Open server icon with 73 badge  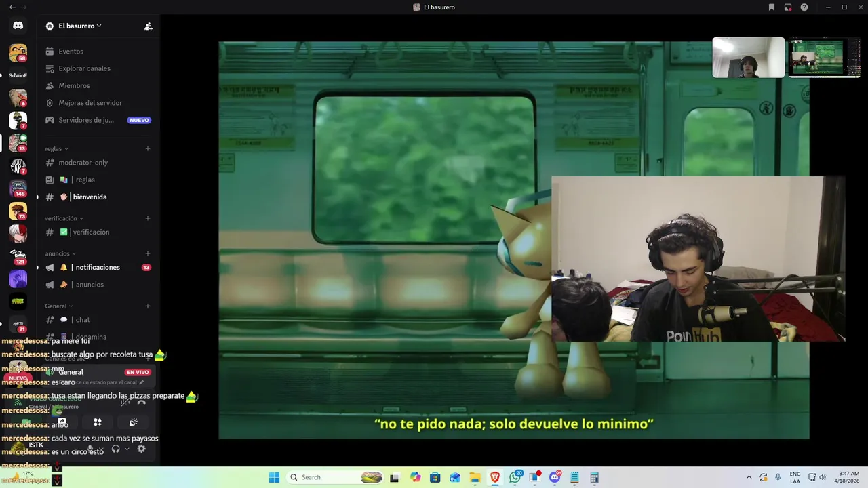click(18, 211)
